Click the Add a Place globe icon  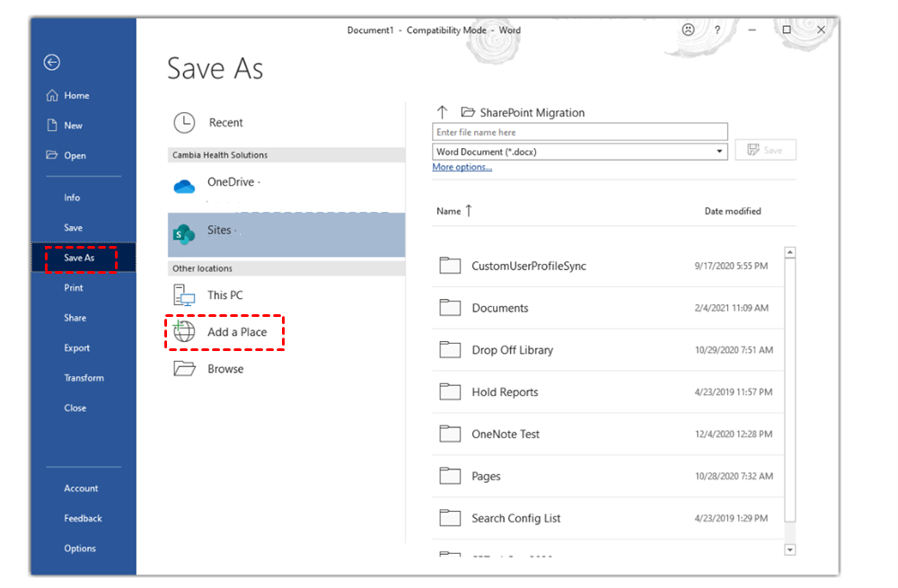184,332
